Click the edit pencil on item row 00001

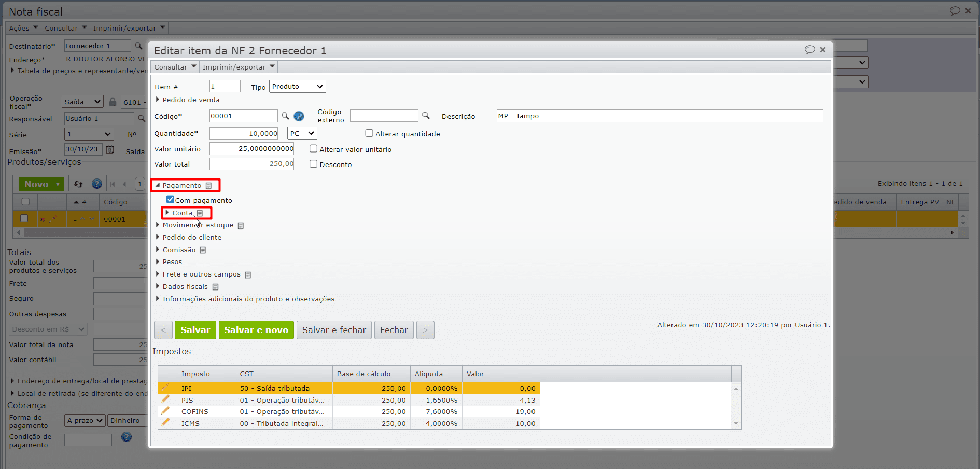53,219
